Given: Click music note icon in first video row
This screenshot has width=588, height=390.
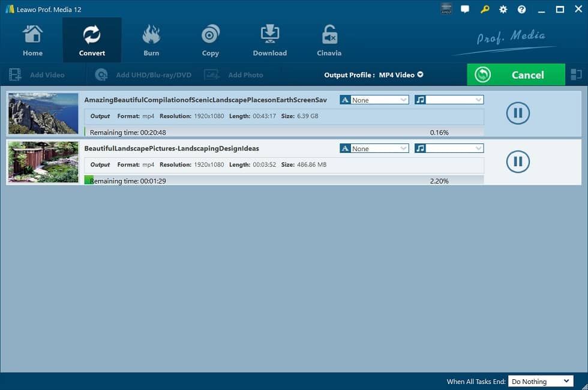Looking at the screenshot, I should [x=420, y=100].
